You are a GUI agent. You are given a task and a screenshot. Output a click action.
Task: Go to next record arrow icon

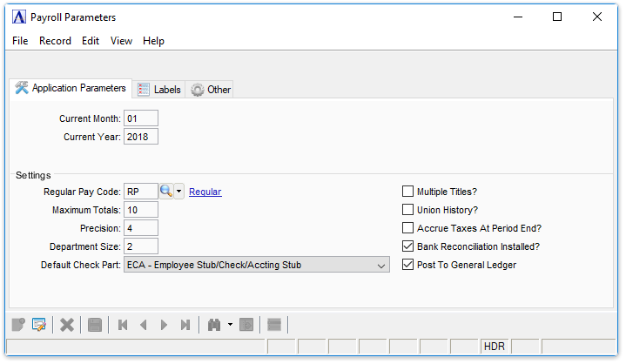(x=164, y=325)
